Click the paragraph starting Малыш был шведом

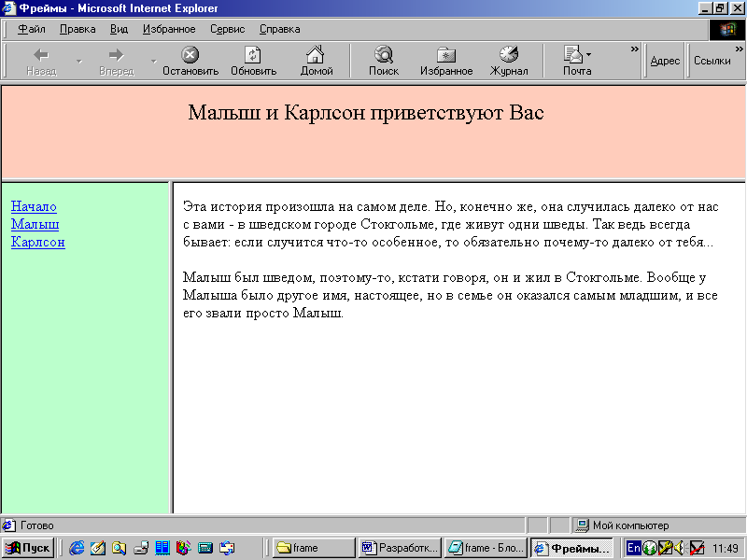click(450, 295)
